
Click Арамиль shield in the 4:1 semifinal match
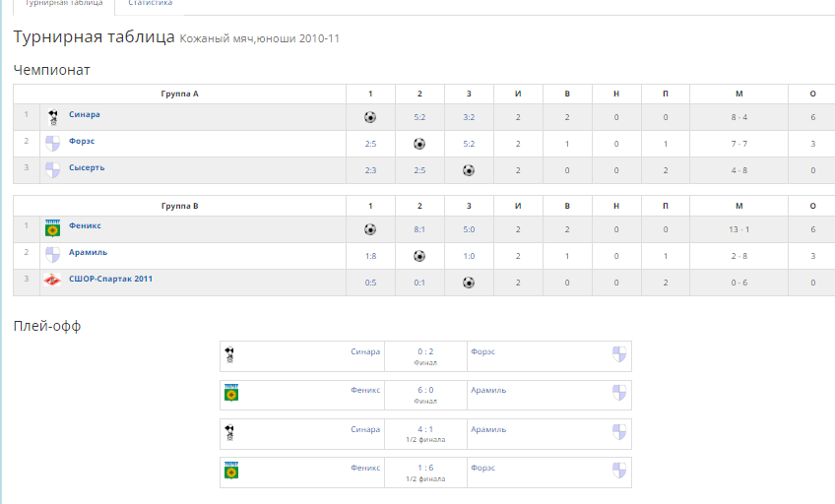[619, 432]
